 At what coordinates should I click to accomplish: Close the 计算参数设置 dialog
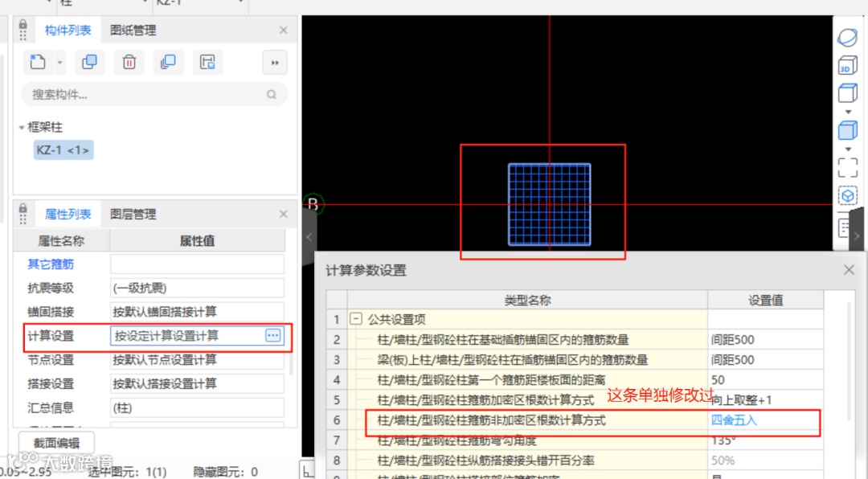pyautogui.click(x=849, y=270)
